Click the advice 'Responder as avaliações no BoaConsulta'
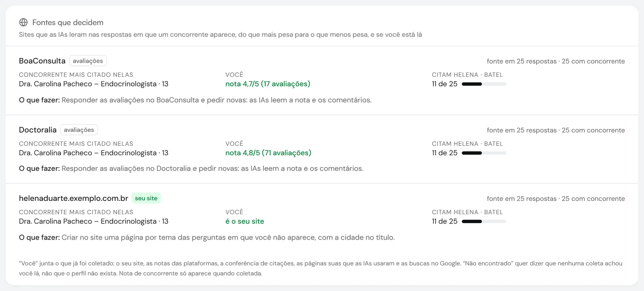The image size is (644, 291). 217,100
